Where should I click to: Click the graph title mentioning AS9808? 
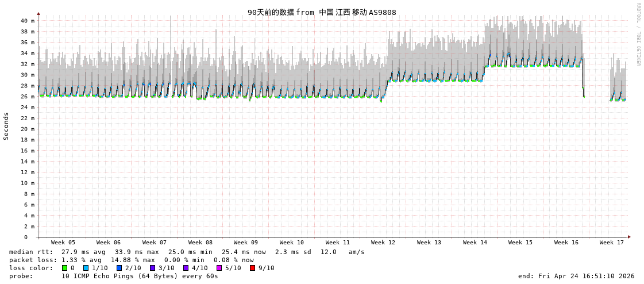pyautogui.click(x=322, y=12)
